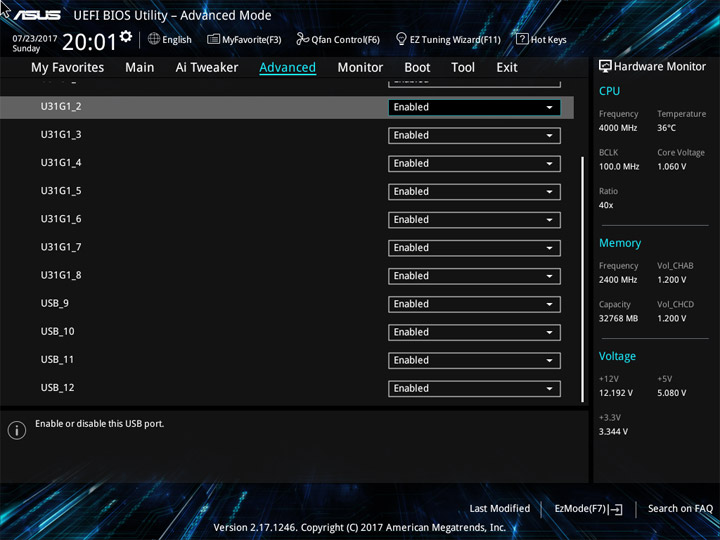
Task: Click 'Enable or disable this USB port.' text
Action: pyautogui.click(x=100, y=424)
